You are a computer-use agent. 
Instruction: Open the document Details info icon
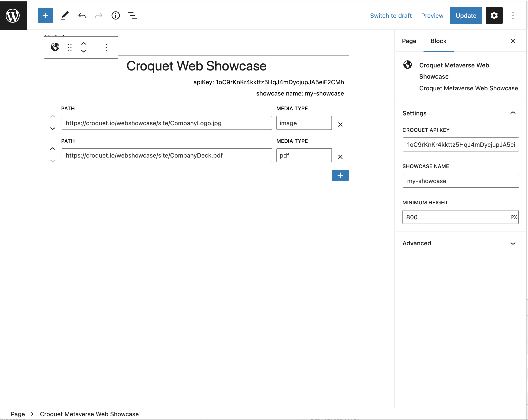click(115, 16)
